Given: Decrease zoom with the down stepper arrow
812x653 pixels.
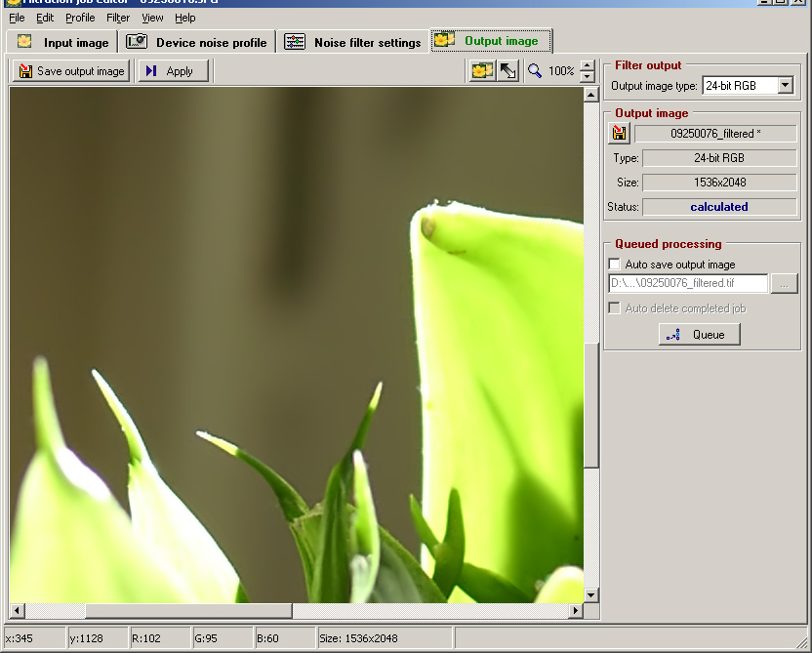Looking at the screenshot, I should pyautogui.click(x=587, y=77).
